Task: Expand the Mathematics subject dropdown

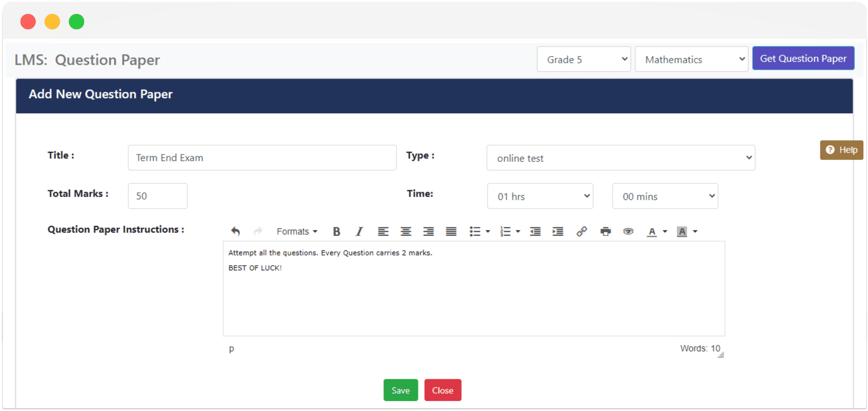Action: 692,59
